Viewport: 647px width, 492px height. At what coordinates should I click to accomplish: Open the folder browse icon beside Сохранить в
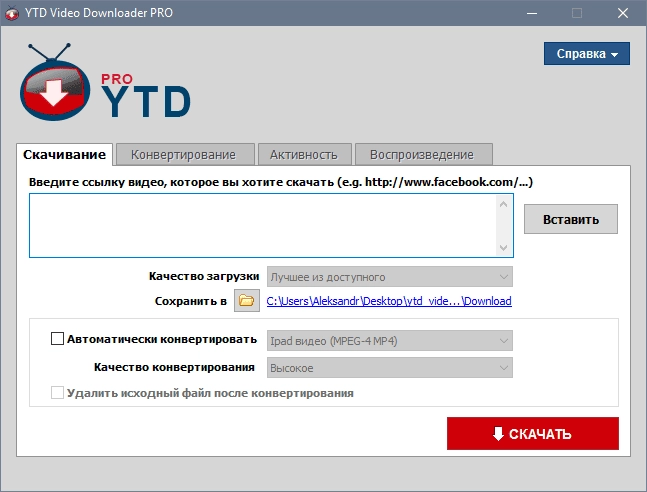click(247, 300)
